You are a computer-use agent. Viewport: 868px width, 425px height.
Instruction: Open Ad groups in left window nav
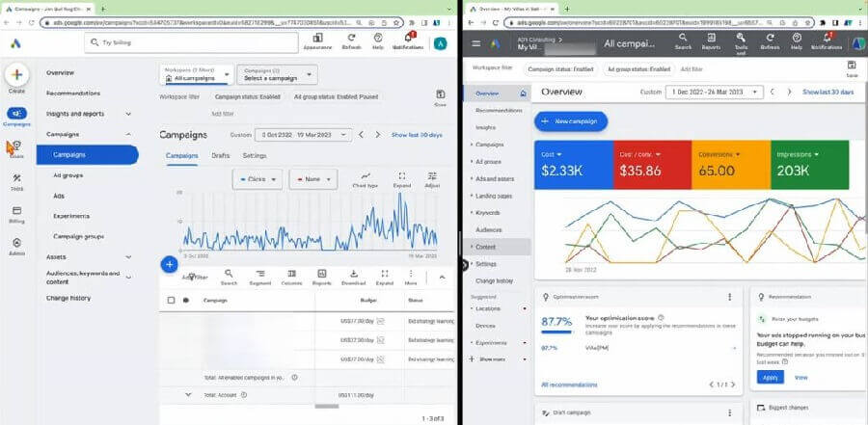pos(68,175)
